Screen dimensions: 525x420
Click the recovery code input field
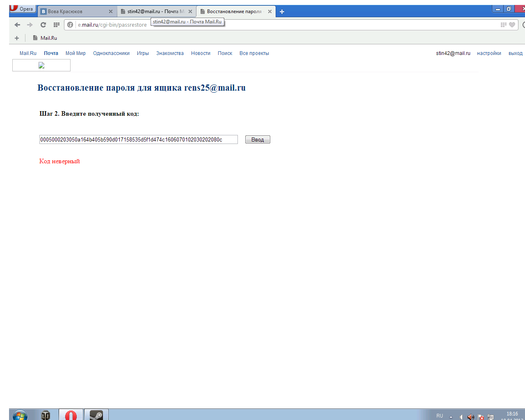pyautogui.click(x=139, y=139)
